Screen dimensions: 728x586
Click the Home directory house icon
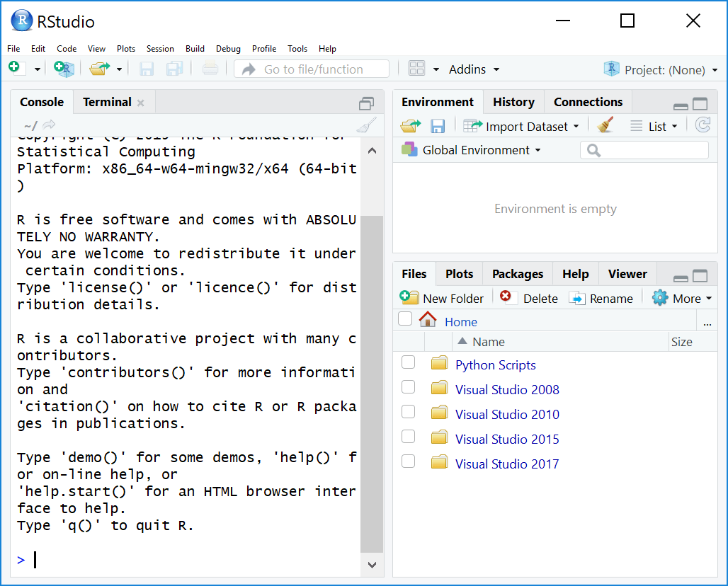click(x=428, y=319)
